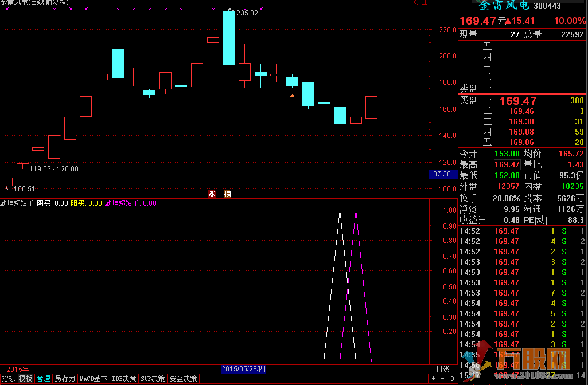Image resolution: width=588 pixels, height=385 pixels.
Task: Click the 今开 153.00 opening price
Action: (507, 154)
